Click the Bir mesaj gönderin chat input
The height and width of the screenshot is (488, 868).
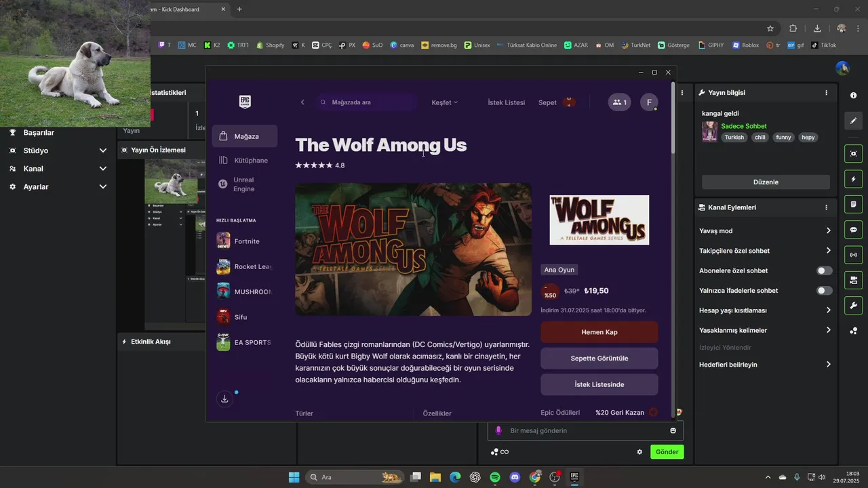click(x=585, y=430)
